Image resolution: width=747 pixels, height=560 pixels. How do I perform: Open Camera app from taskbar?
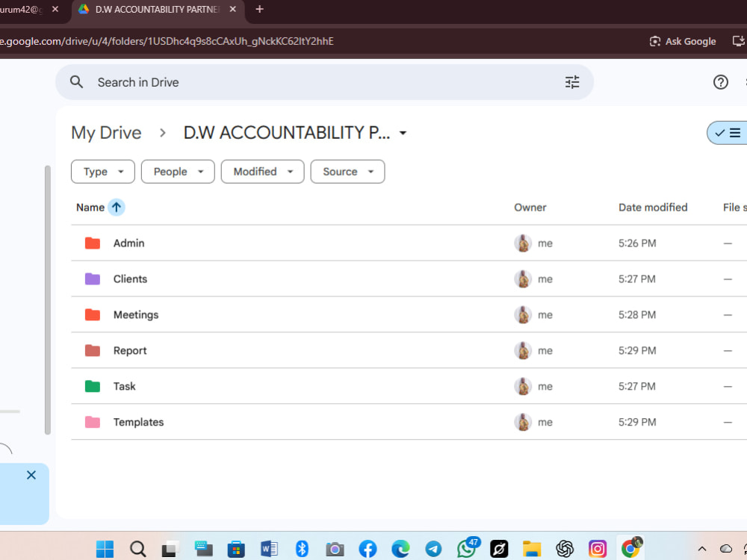click(x=335, y=549)
